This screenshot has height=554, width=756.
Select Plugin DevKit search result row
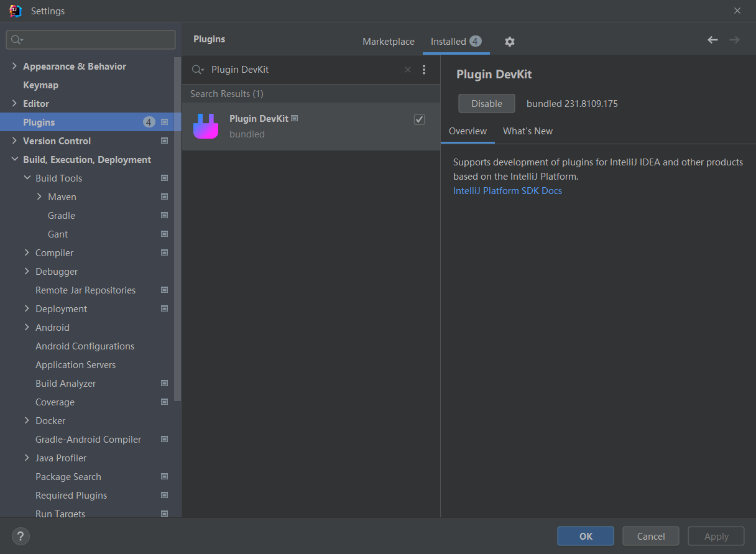click(x=311, y=126)
